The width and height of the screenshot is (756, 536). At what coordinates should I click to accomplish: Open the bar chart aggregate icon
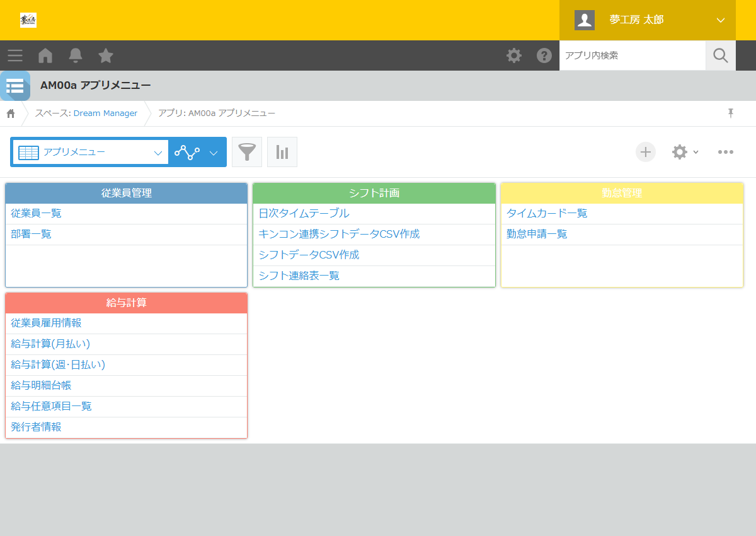282,152
